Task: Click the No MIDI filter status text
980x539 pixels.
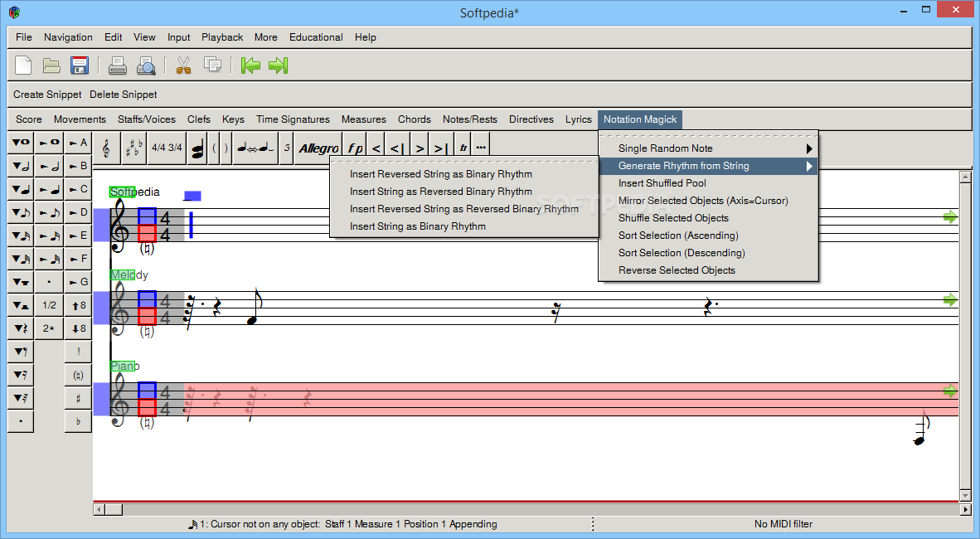Action: click(x=784, y=524)
